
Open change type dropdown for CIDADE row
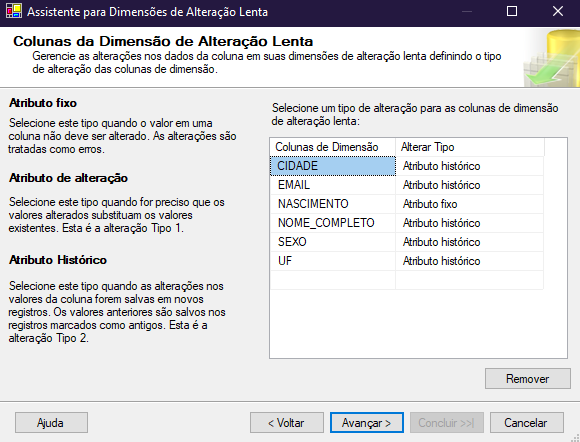tap(469, 166)
